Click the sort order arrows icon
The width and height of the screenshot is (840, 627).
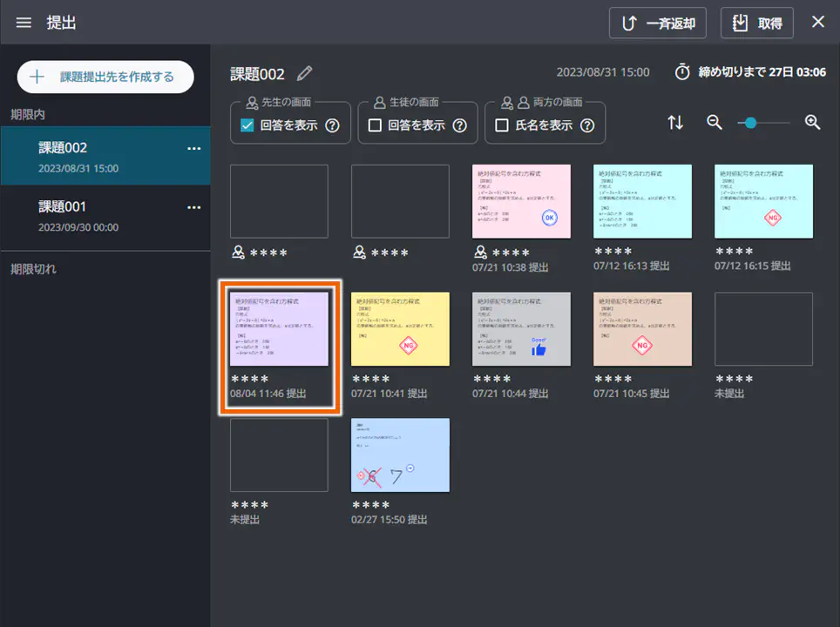point(675,123)
